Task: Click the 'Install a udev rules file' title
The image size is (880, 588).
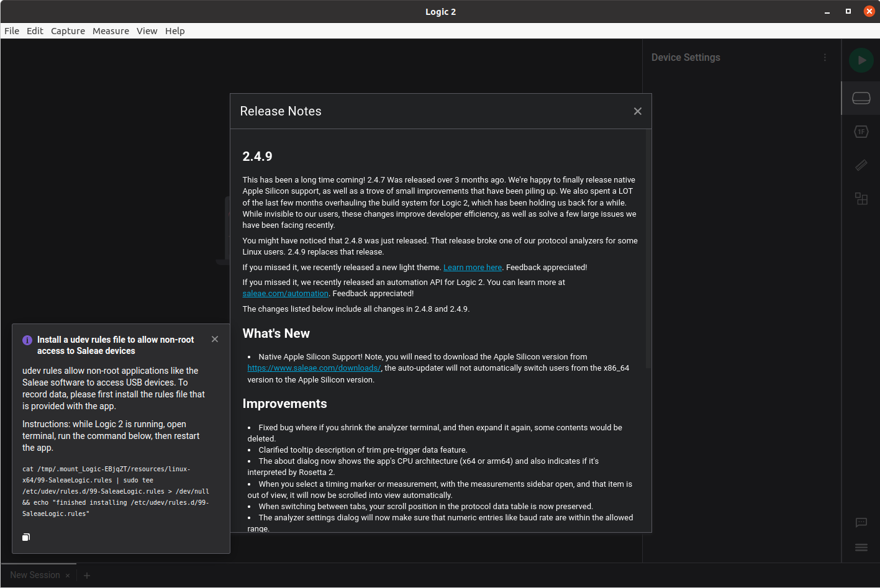Action: coord(116,345)
